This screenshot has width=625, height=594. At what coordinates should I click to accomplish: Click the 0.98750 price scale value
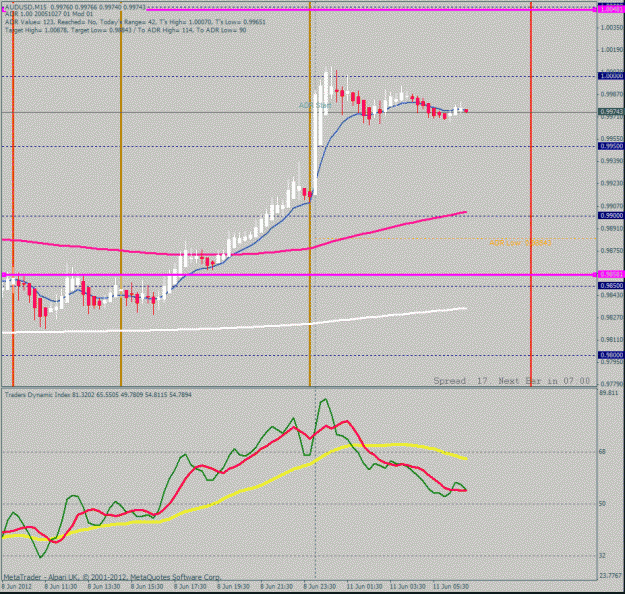tap(612, 251)
